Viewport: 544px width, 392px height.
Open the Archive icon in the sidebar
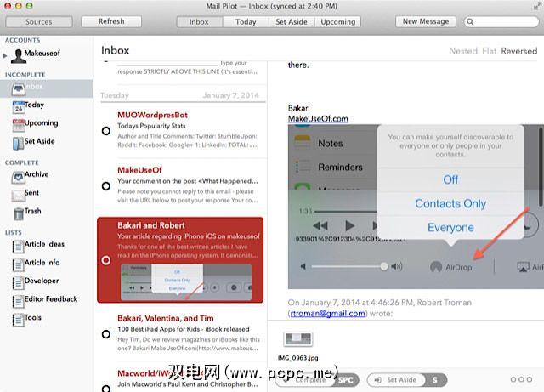[x=18, y=178]
